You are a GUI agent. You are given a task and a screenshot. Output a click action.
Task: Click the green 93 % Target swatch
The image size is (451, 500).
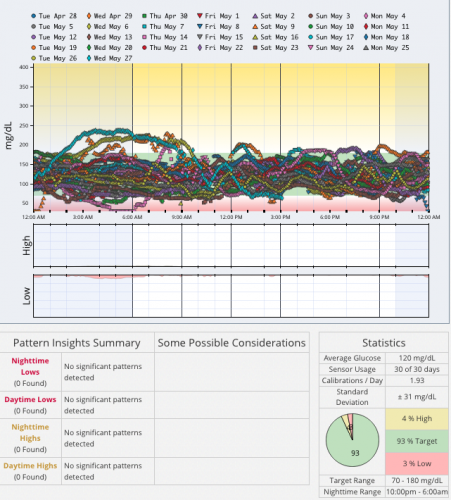pyautogui.click(x=417, y=441)
